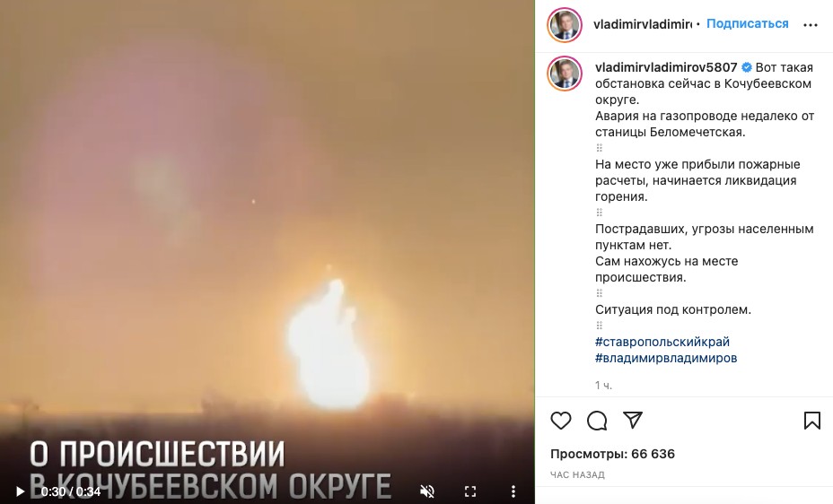Share post via paper plane icon
Image resolution: width=833 pixels, height=504 pixels.
pos(633,421)
